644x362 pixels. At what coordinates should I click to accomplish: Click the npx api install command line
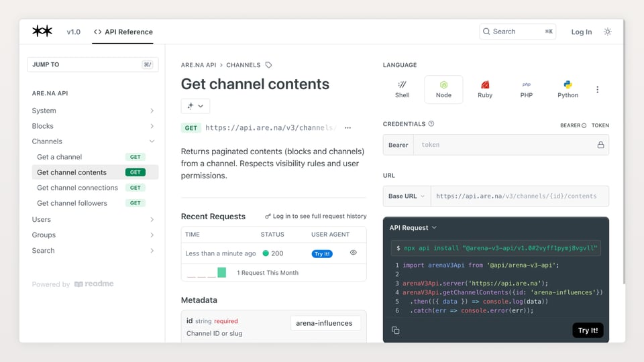tap(496, 248)
